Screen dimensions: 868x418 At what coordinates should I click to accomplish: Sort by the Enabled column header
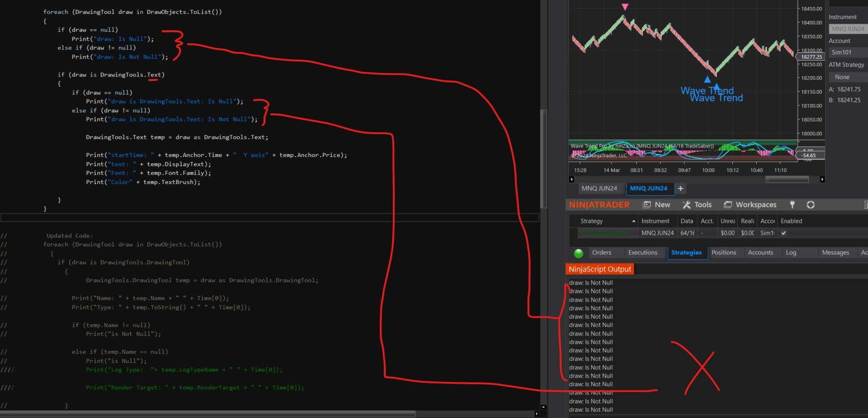click(x=791, y=221)
